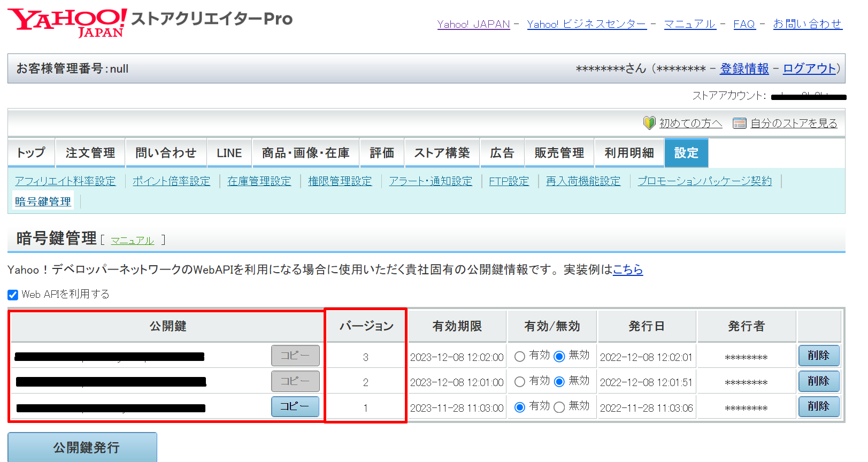Set version 2 key to 有効

(x=519, y=382)
